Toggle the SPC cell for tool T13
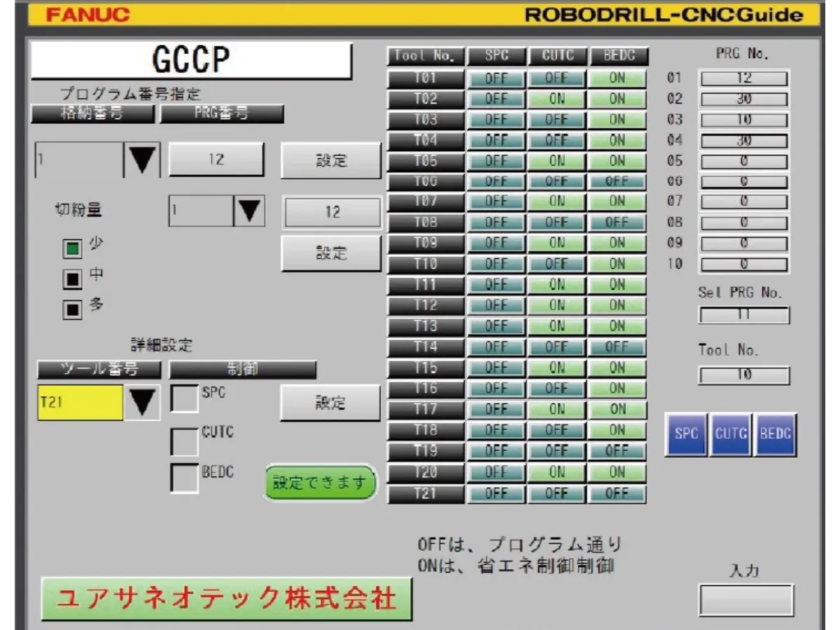Image resolution: width=840 pixels, height=630 pixels. point(496,325)
